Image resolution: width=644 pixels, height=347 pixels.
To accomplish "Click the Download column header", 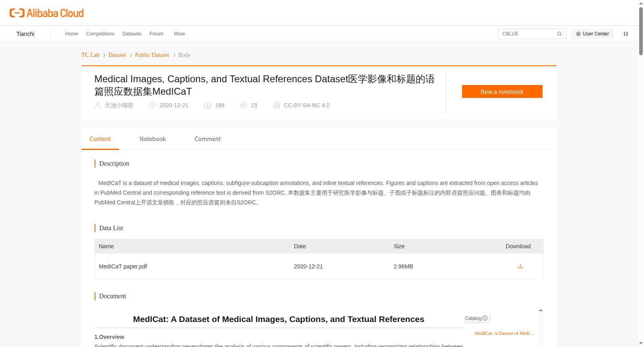I will pyautogui.click(x=518, y=246).
